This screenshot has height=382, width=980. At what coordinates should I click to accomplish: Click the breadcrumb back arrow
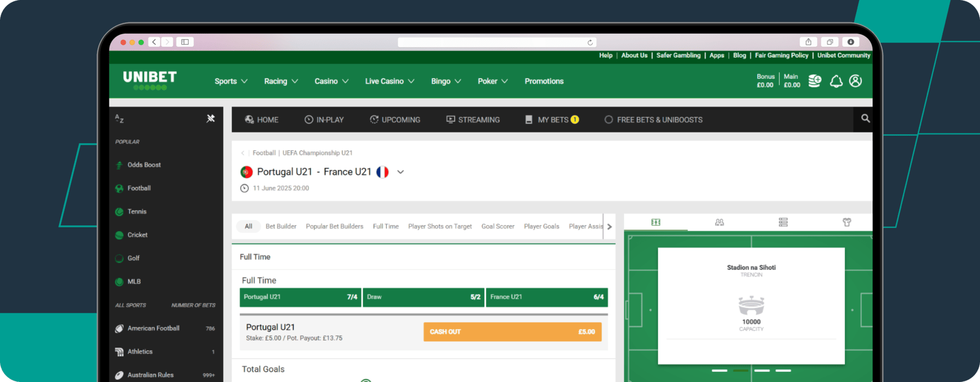243,153
